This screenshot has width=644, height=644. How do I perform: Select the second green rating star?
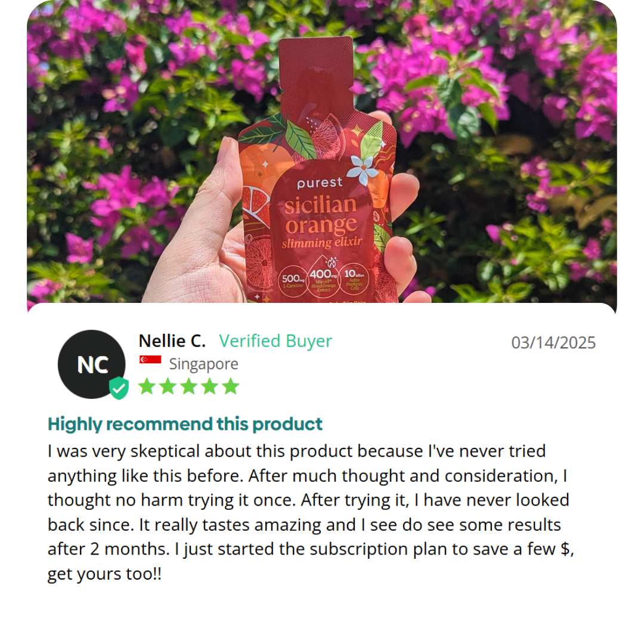pos(168,386)
